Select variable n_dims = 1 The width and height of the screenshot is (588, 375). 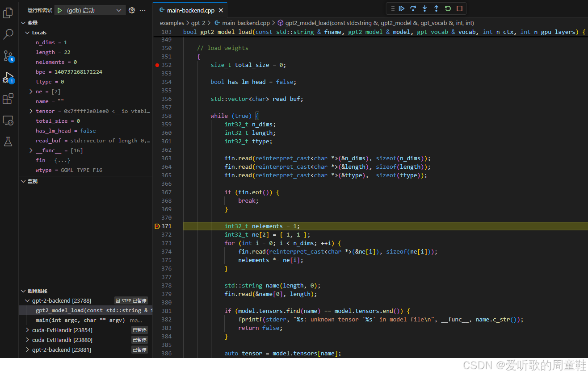pyautogui.click(x=86, y=42)
